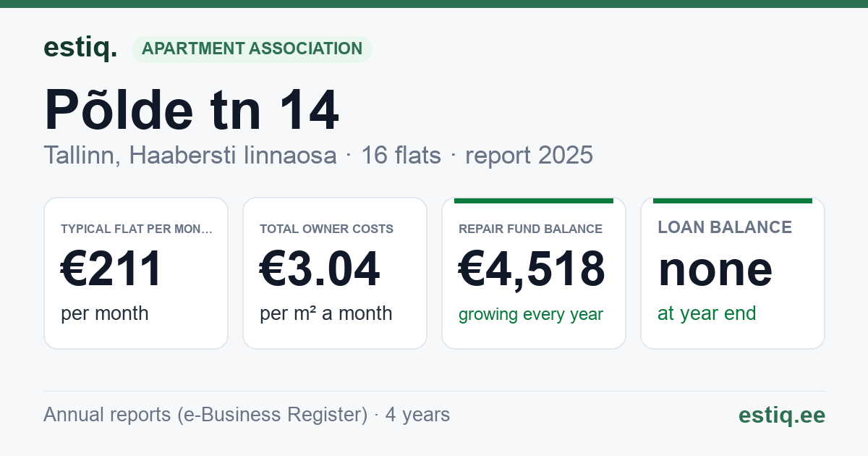868x456 pixels.
Task: Click the growing every year note
Action: point(531,315)
